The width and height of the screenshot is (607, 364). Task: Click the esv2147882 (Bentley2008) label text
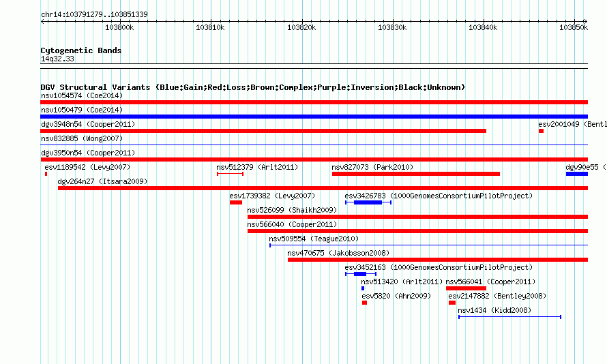pos(497,296)
